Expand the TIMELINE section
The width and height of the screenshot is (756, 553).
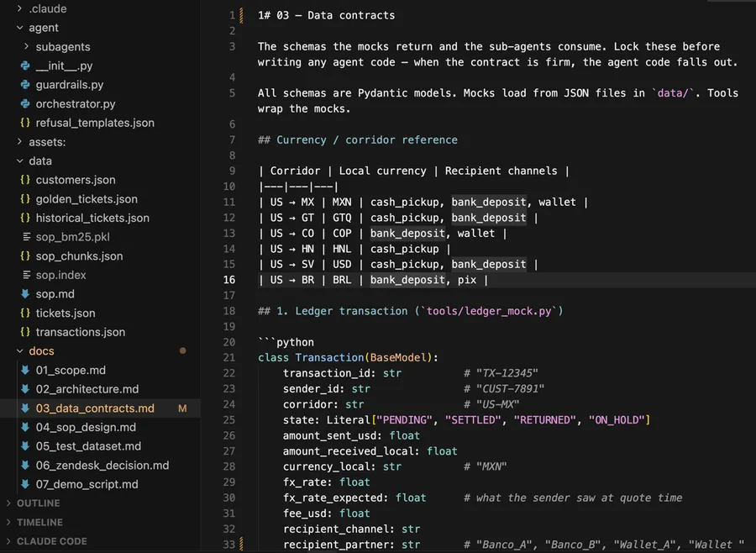(8, 522)
